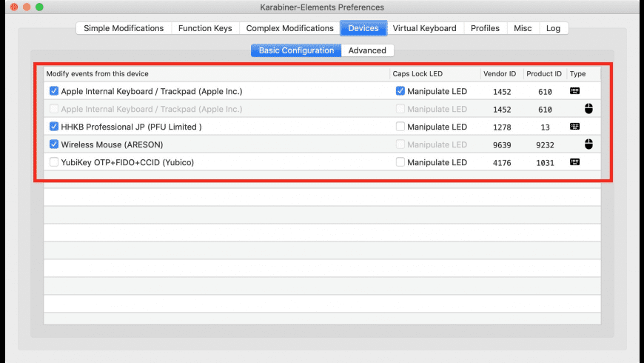Image resolution: width=644 pixels, height=363 pixels.
Task: Click vendor ID value 1278
Action: tap(502, 127)
